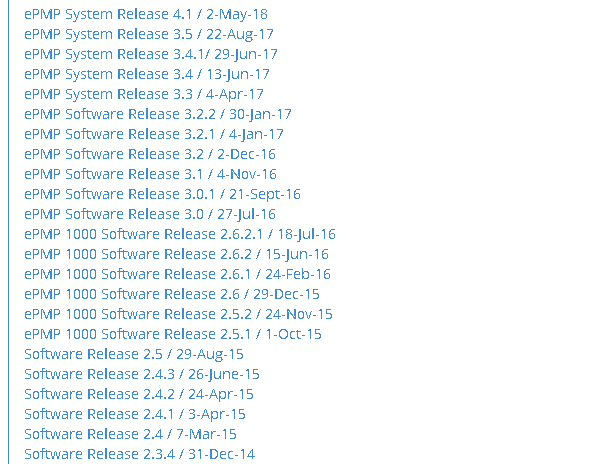Click ePMP Software Release 3.2.2 link

[158, 114]
